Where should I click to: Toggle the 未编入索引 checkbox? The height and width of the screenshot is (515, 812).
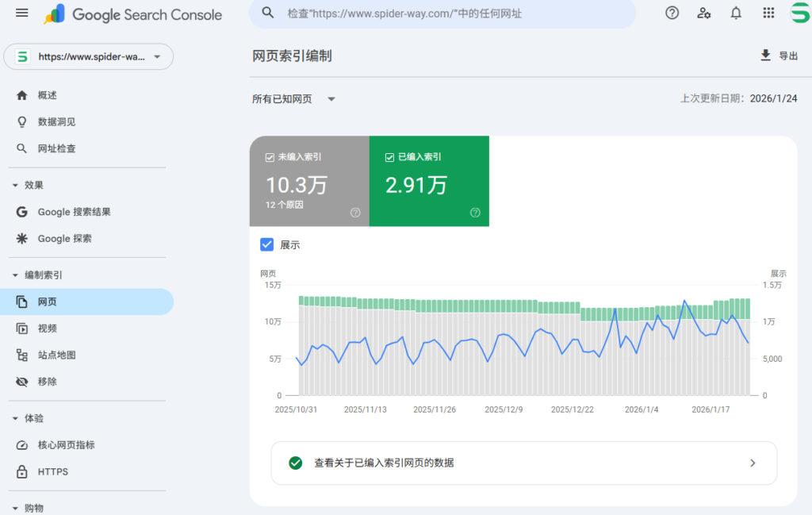coord(270,157)
